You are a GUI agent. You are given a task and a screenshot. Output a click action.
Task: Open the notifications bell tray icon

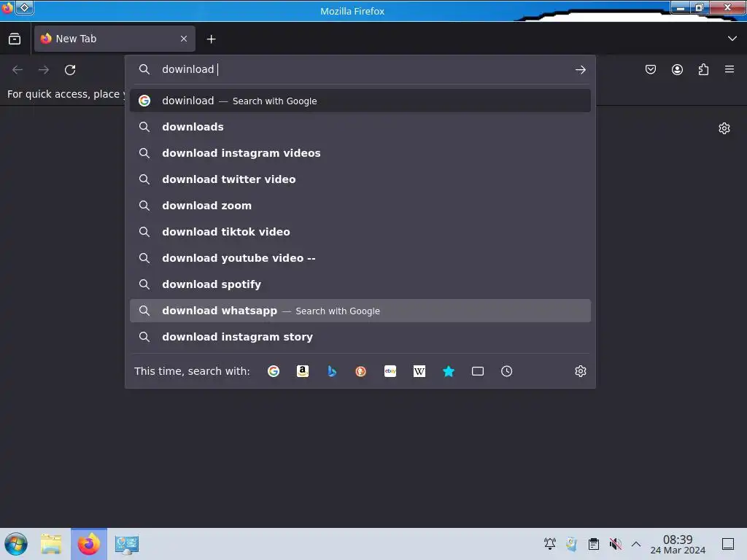550,544
